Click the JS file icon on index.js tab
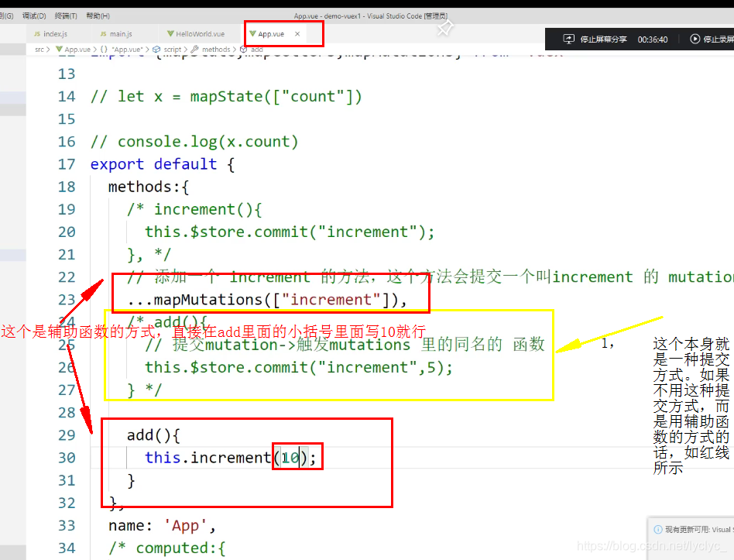The width and height of the screenshot is (734, 560). tap(37, 34)
